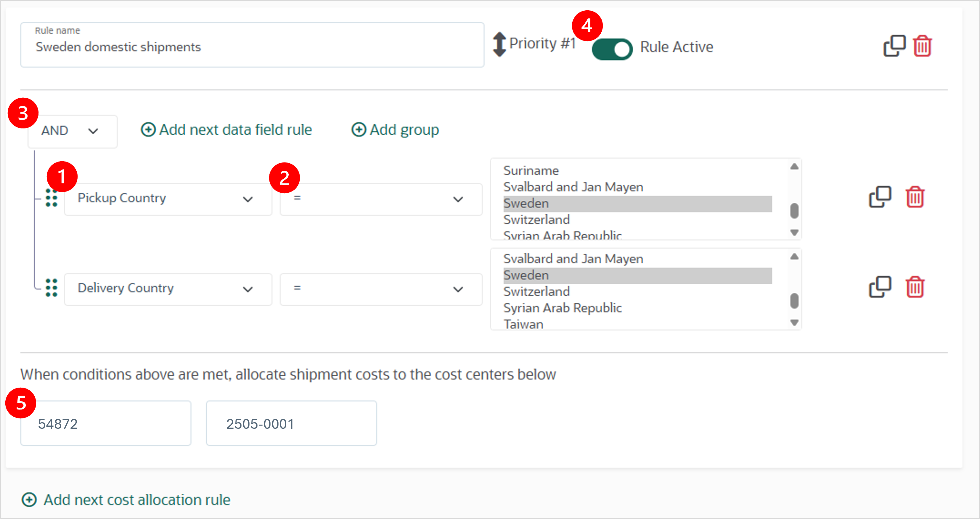Click the Rule name input field
Viewport: 980px width, 519px height.
click(252, 45)
